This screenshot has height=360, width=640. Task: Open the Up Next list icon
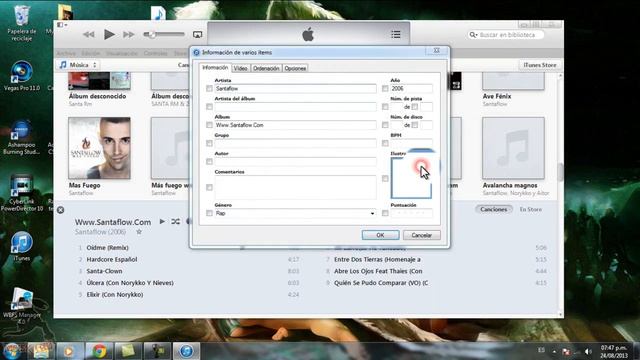pos(396,35)
